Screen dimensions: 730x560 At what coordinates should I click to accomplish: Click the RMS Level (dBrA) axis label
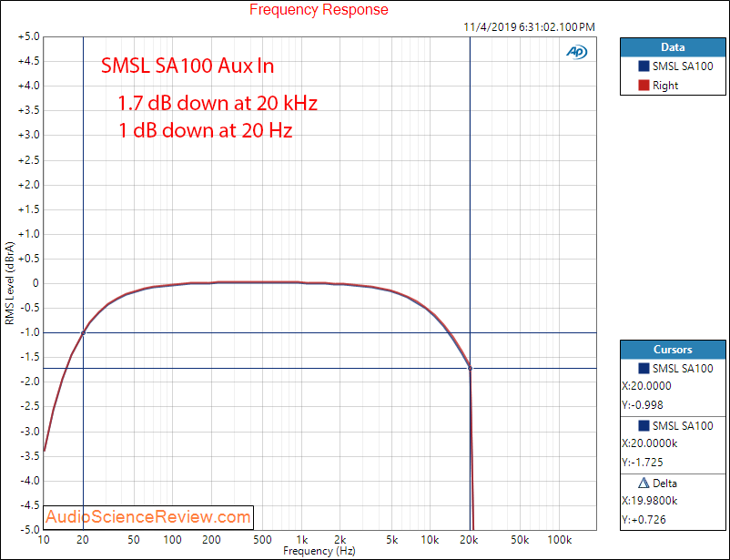[x=10, y=283]
